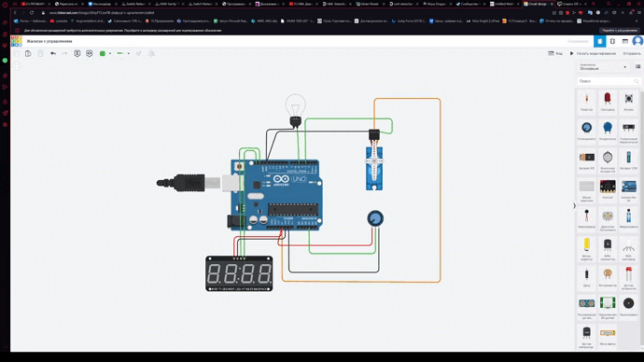Select the soil moisture sensor component
This screenshot has width=644, height=362.
628,277
